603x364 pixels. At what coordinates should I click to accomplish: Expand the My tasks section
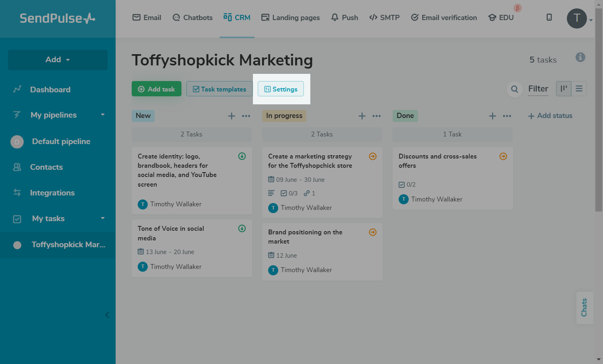(x=103, y=218)
